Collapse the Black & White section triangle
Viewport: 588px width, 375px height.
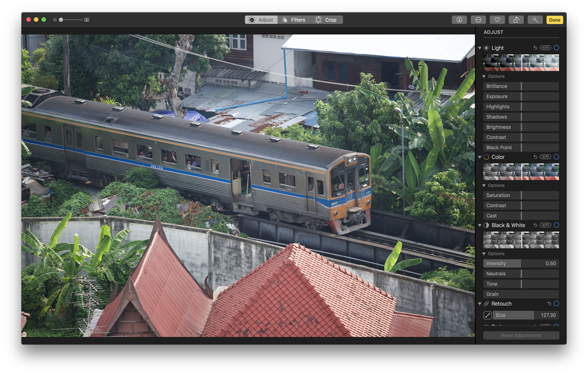479,225
